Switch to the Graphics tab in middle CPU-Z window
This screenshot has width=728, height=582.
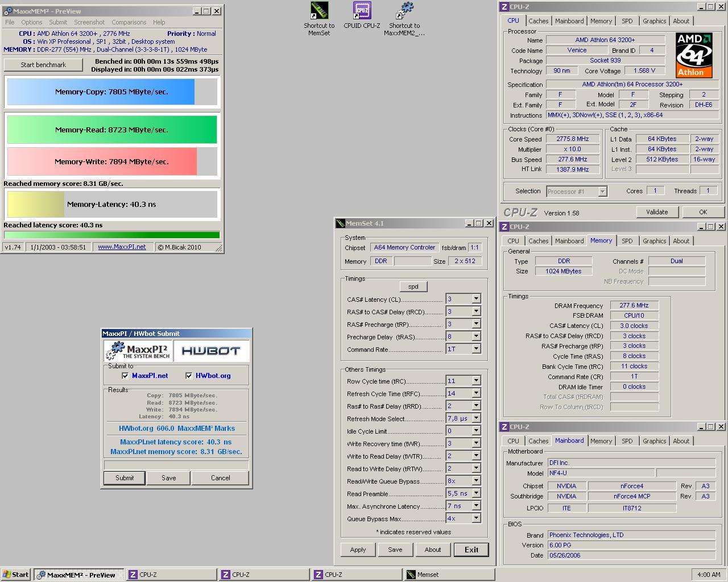pos(654,241)
